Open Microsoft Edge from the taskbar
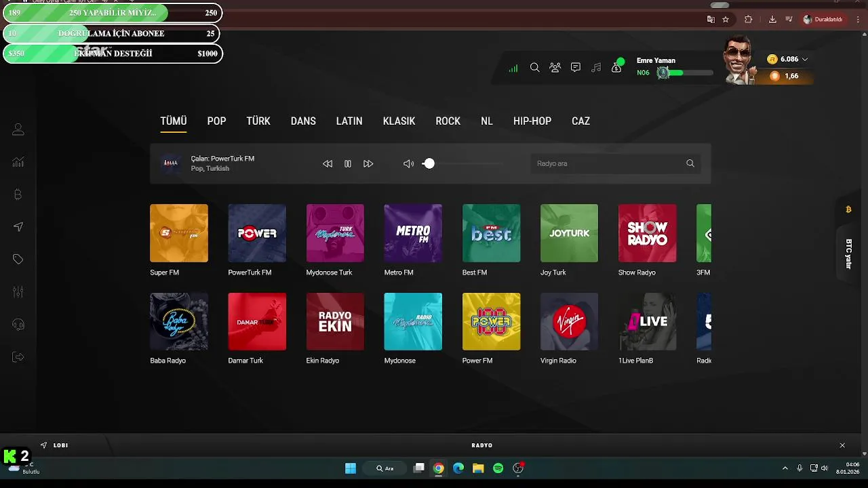The image size is (868, 488). tap(458, 468)
